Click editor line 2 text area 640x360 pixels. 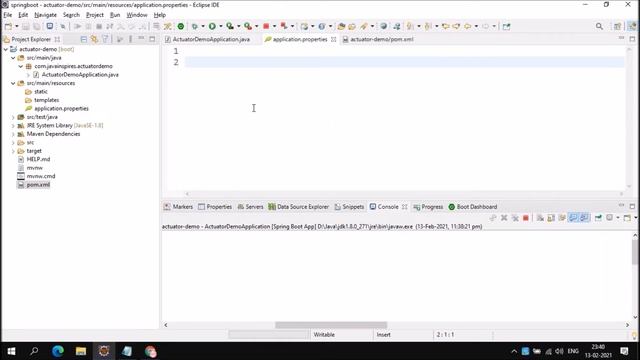404,62
